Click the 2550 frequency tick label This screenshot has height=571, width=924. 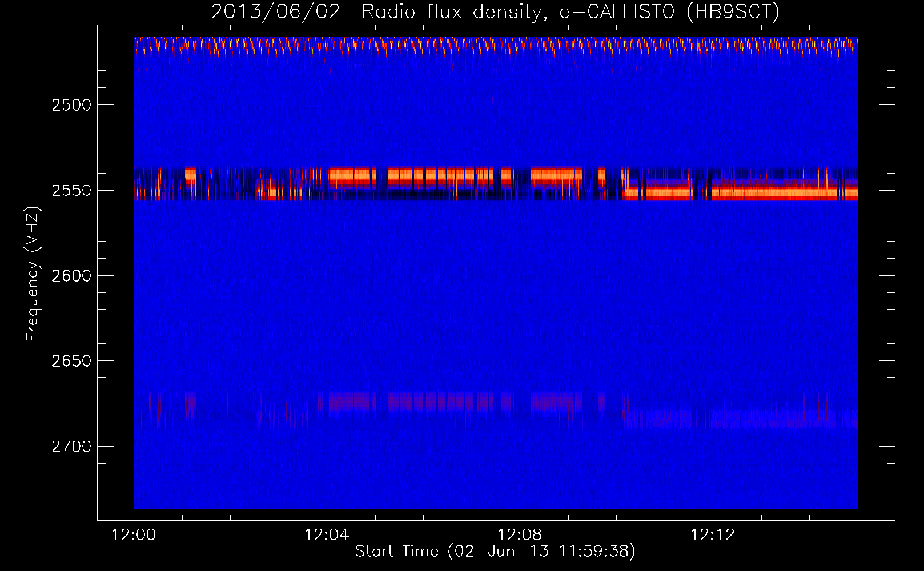click(71, 191)
